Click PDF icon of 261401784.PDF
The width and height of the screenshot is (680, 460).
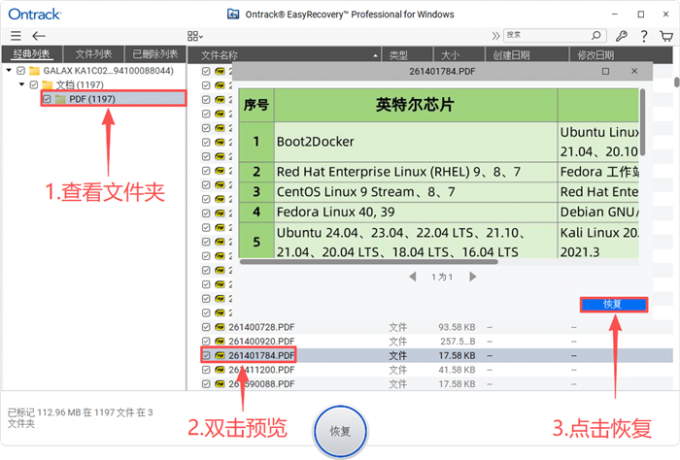click(220, 356)
